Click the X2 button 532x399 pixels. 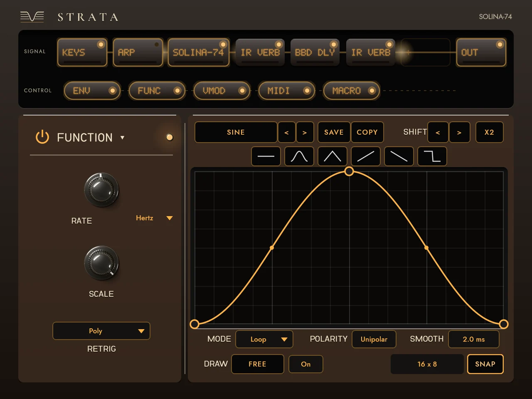tap(489, 132)
